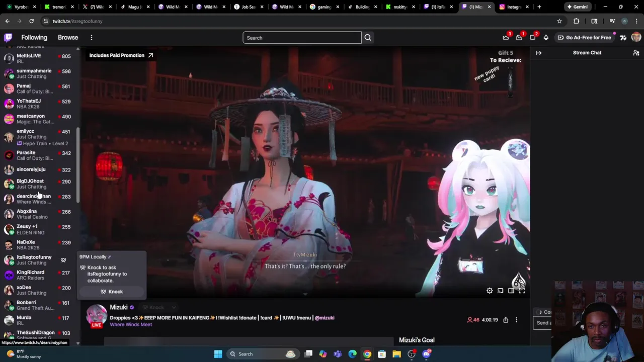Open the notifications inbox icon

click(519, 38)
